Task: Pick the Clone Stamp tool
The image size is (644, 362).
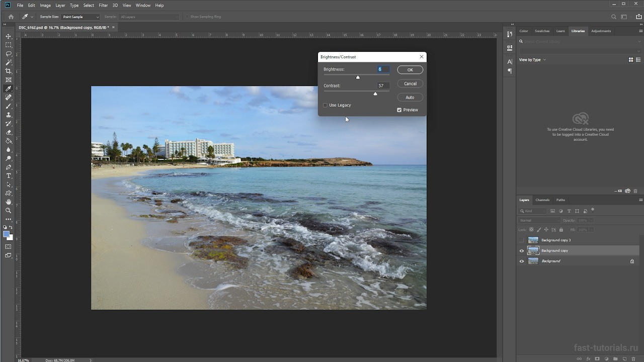Action: (9, 115)
